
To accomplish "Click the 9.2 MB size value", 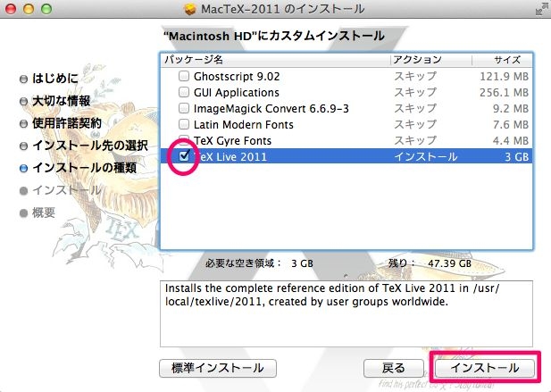I will point(511,109).
